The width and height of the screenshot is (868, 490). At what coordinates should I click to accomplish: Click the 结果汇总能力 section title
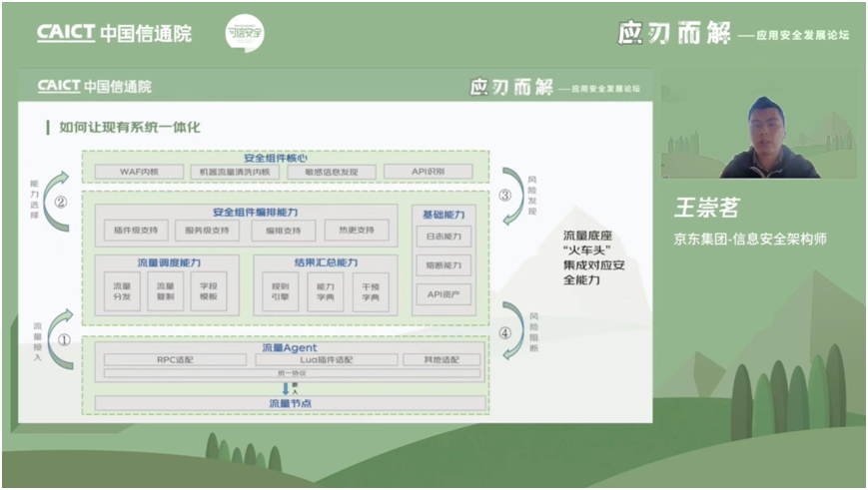tap(326, 262)
